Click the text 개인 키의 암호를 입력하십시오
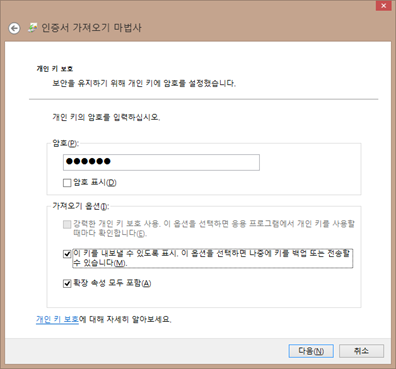Viewport: 396px width, 369px height. (106, 117)
